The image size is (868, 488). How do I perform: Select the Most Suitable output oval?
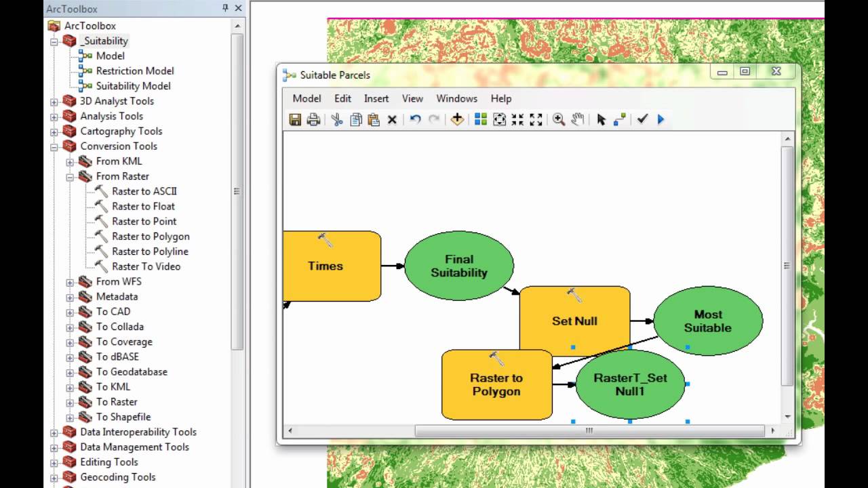pyautogui.click(x=708, y=321)
